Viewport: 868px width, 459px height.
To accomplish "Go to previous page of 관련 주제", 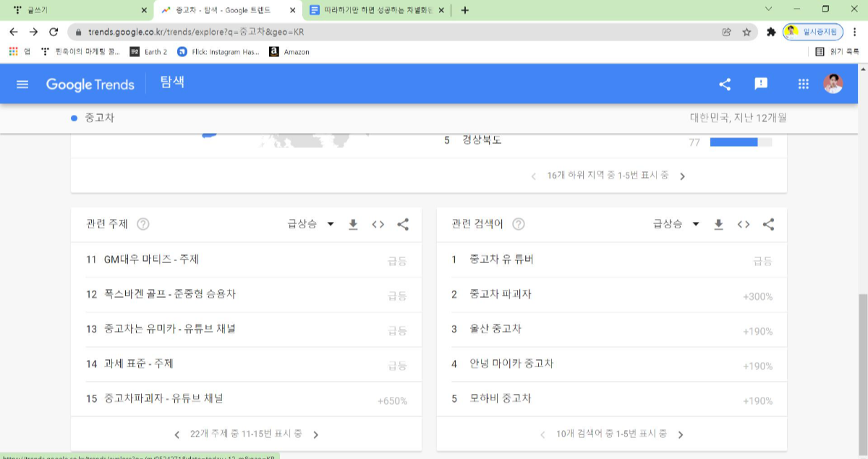I will 177,434.
